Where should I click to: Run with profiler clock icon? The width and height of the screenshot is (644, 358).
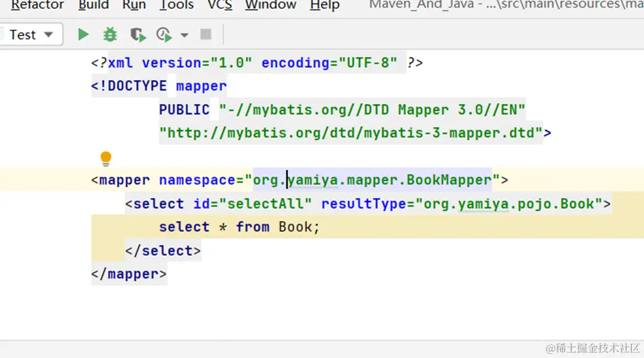pos(164,34)
